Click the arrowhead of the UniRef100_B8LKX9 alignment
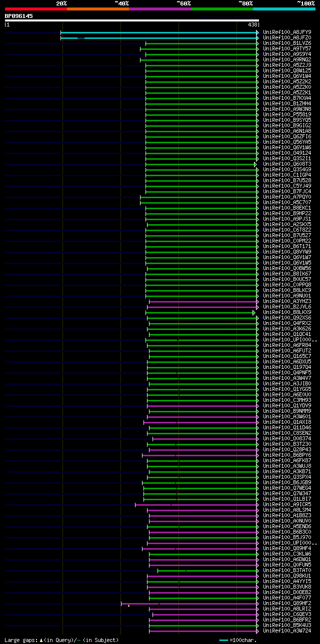 point(254,313)
